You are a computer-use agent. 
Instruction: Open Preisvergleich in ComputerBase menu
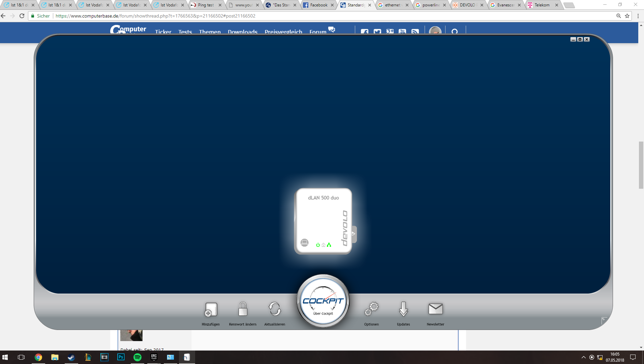click(283, 32)
